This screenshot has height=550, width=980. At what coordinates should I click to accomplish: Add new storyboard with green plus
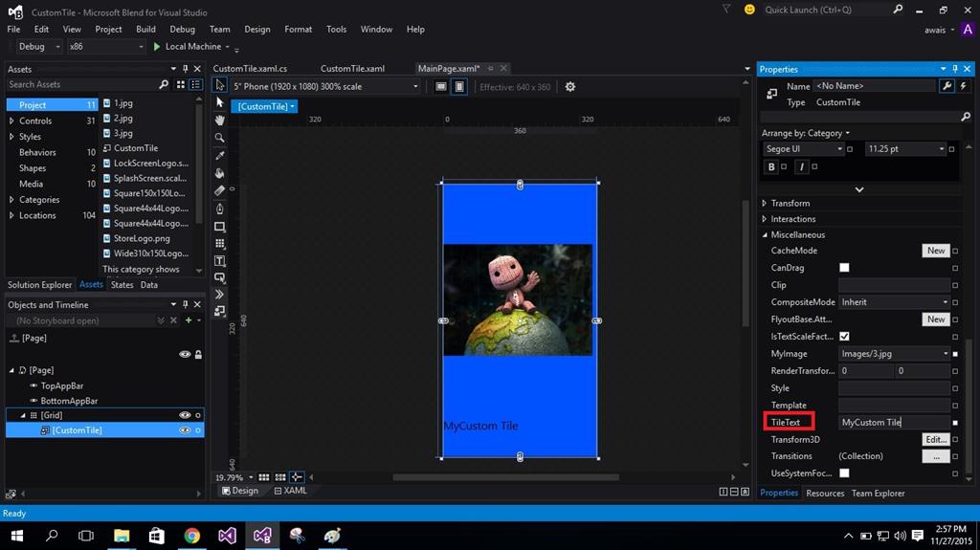pos(189,320)
